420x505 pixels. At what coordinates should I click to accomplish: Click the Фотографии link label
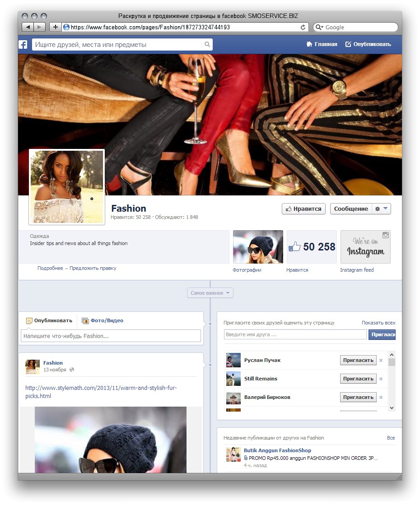point(247,270)
